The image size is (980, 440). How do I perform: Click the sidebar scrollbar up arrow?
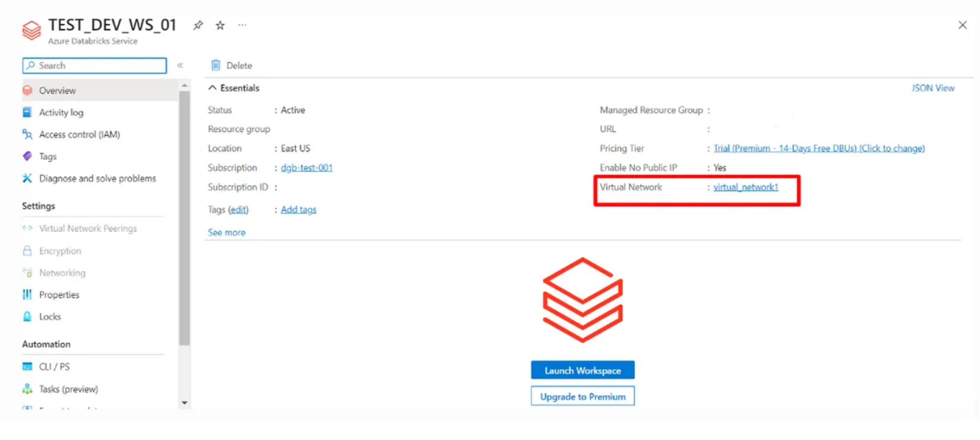pyautogui.click(x=185, y=86)
